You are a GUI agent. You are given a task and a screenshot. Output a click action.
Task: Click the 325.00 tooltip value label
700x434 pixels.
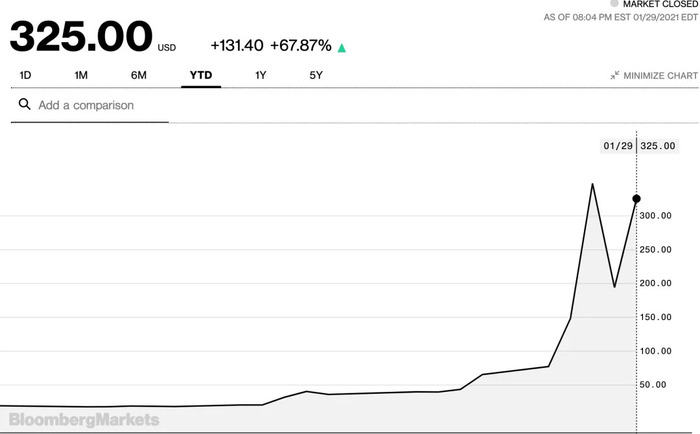(x=658, y=146)
